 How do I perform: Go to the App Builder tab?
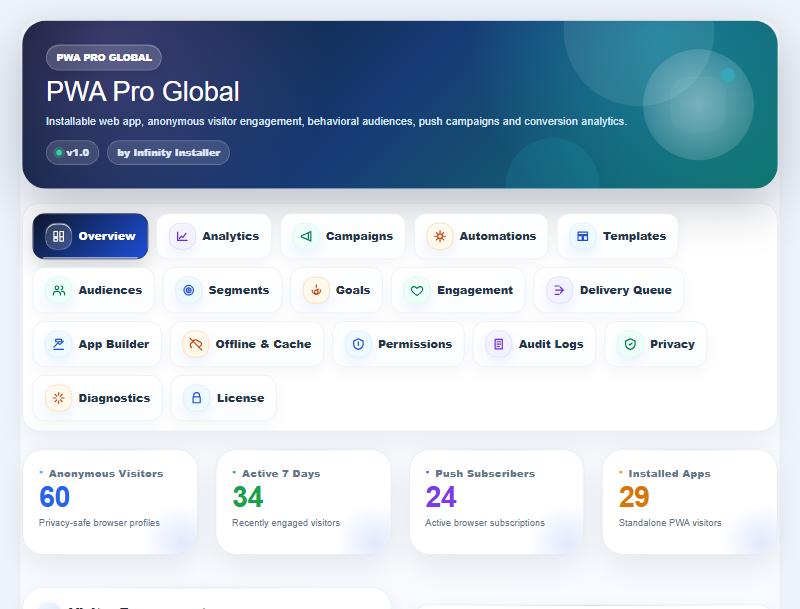pos(97,344)
